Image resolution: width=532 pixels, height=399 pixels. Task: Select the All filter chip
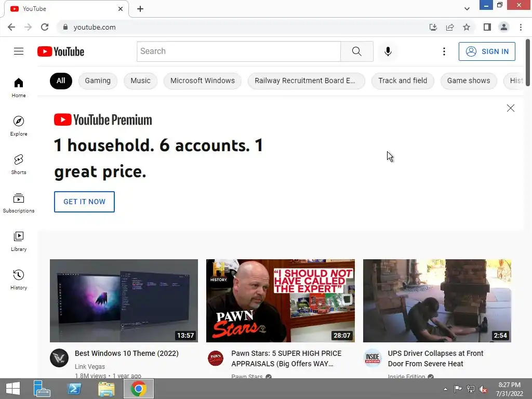tap(61, 81)
